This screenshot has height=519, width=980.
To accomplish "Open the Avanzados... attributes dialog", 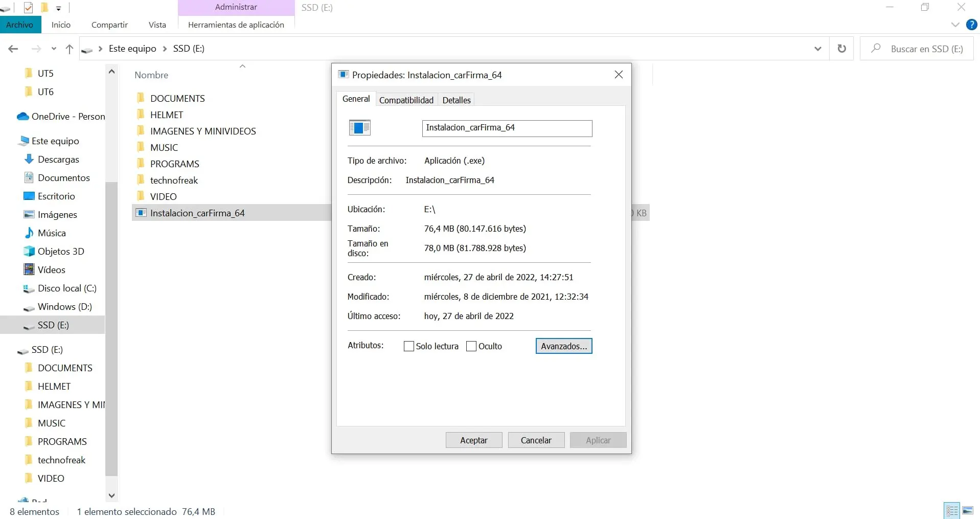I will (x=564, y=346).
